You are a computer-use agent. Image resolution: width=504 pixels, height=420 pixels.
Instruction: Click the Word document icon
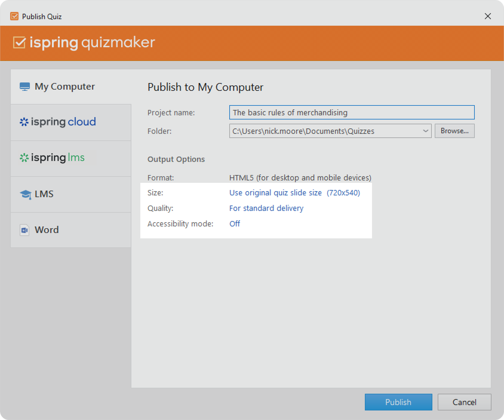24,230
